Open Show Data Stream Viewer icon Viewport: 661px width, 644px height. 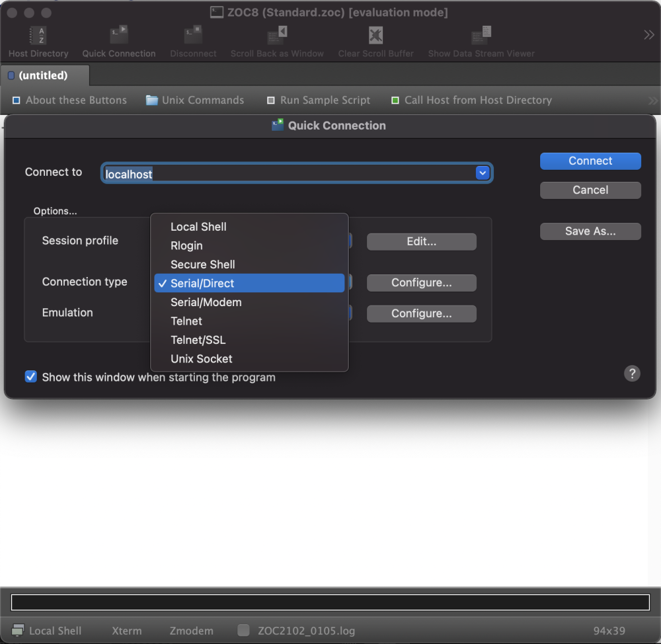pyautogui.click(x=481, y=36)
